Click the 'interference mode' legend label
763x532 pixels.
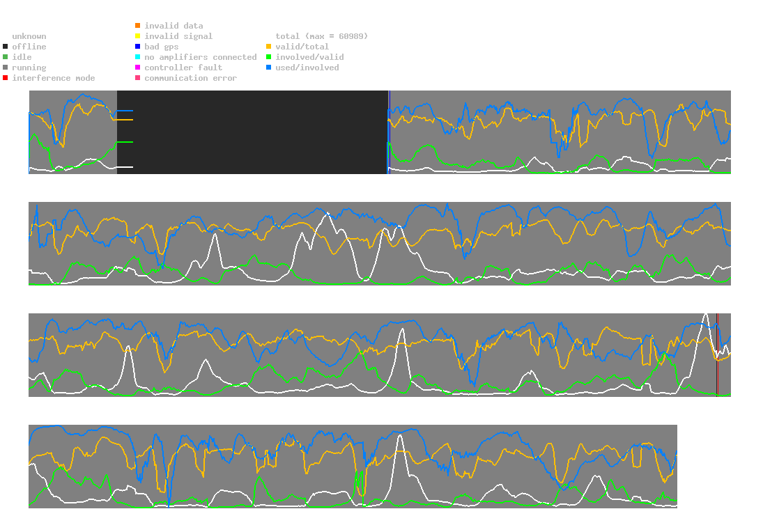[x=54, y=78]
